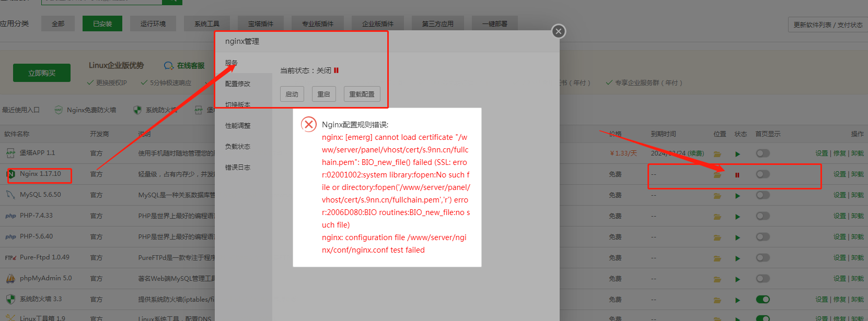Click the green running icon for 堡塔APP

737,154
